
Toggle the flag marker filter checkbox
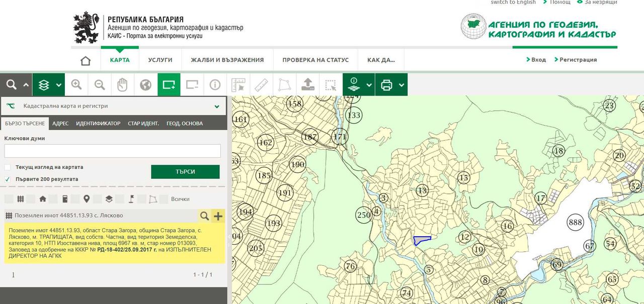[x=119, y=199]
